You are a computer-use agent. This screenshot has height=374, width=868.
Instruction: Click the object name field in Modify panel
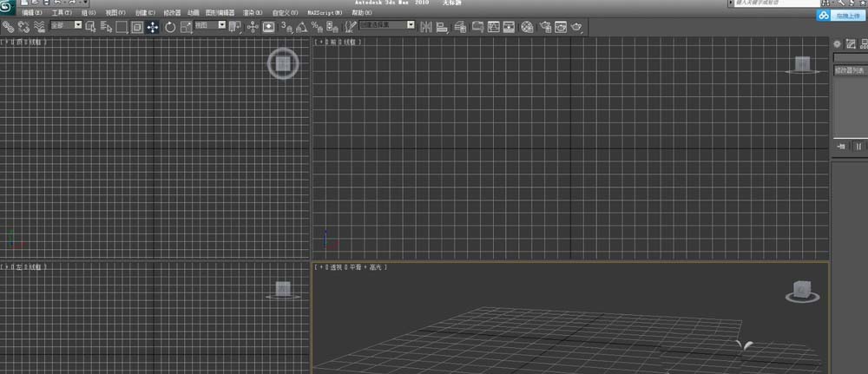pos(851,57)
